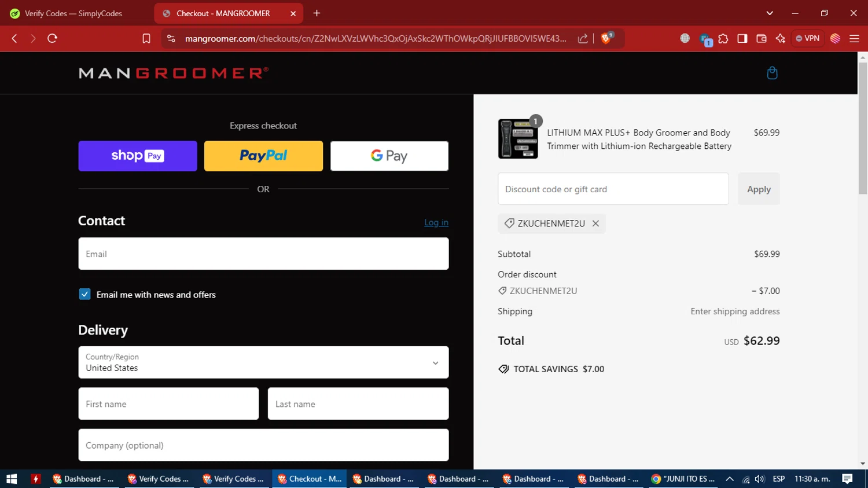Open the shopping bag cart icon
Screen dimensions: 868x488
772,73
